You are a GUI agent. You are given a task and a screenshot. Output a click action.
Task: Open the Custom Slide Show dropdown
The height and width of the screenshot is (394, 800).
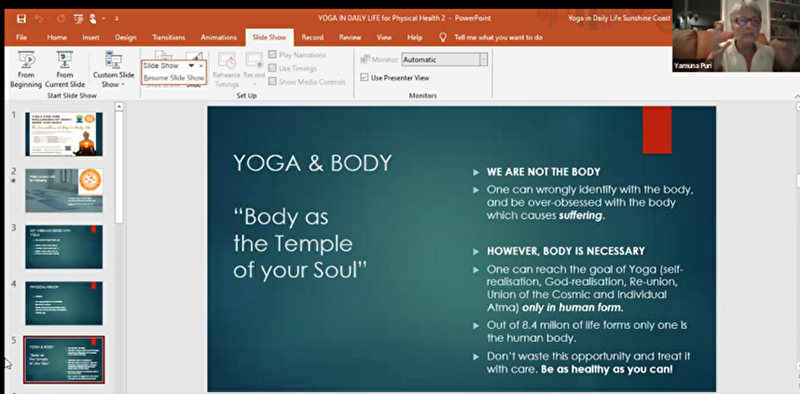[113, 69]
